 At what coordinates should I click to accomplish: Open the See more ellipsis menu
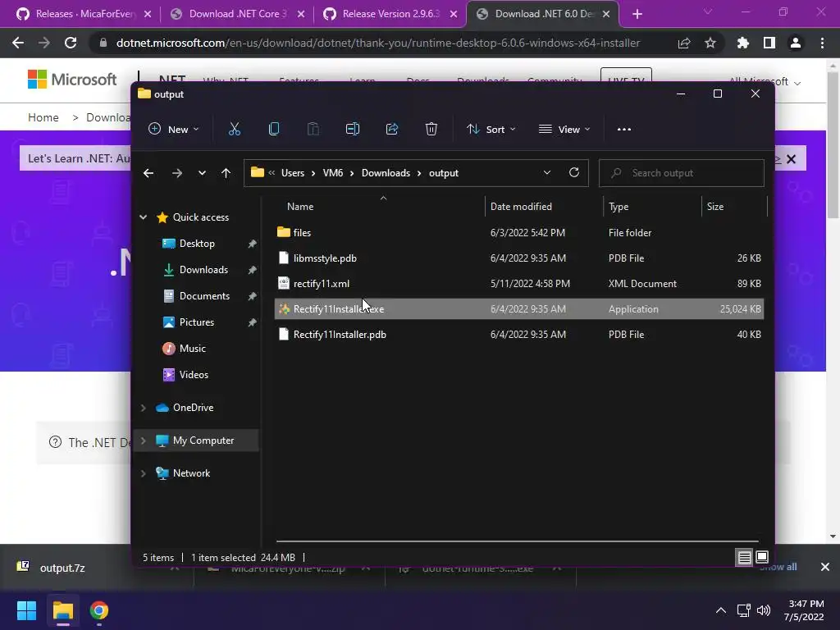point(624,129)
